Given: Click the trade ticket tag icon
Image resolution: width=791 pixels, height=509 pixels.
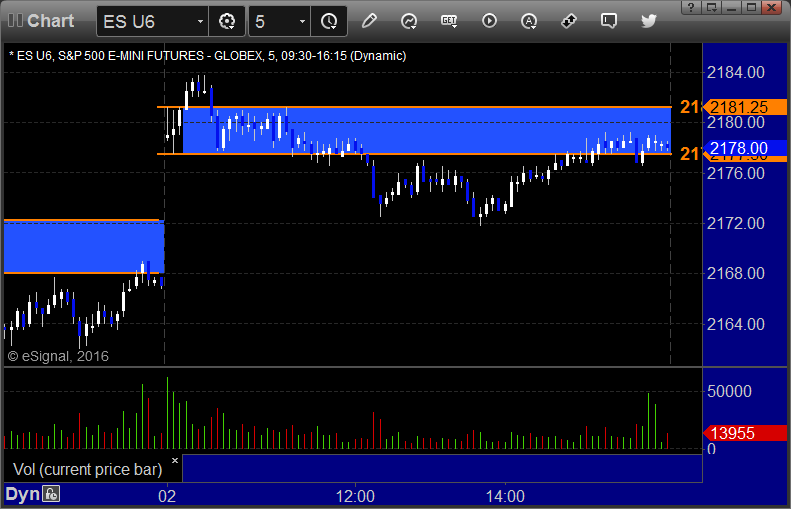Looking at the screenshot, I should point(569,21).
